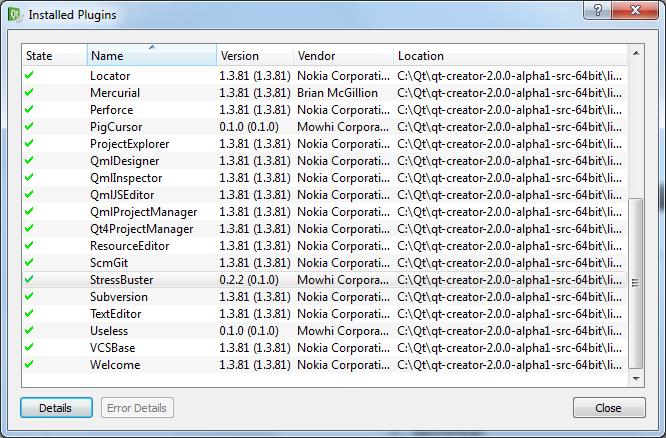The width and height of the screenshot is (666, 438).
Task: Select the ScmGit plugin name
Action: (109, 263)
